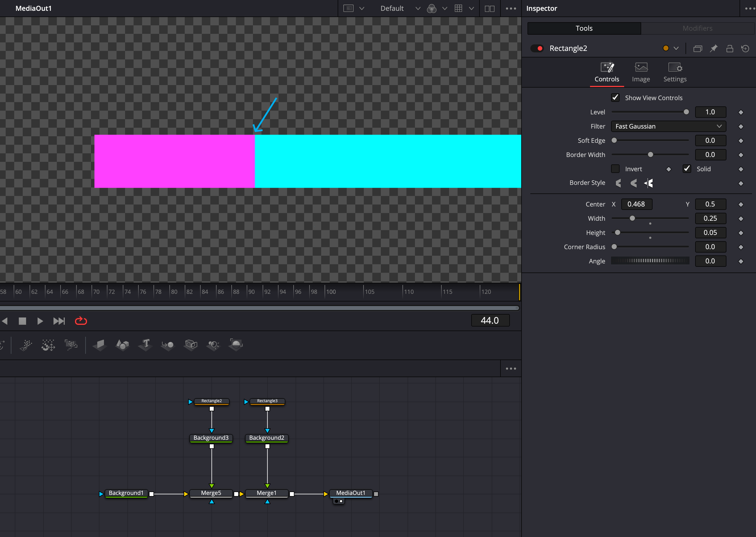Jump to the last frame
This screenshot has width=756, height=537.
[59, 321]
